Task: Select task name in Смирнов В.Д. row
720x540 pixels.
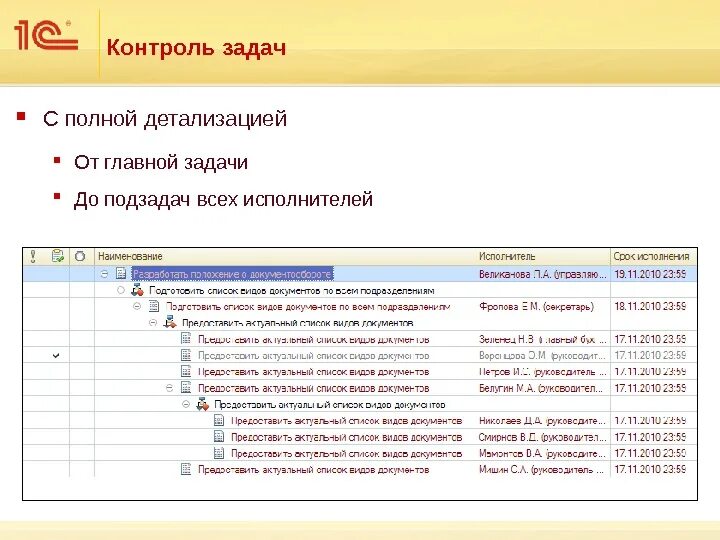Action: tap(347, 437)
